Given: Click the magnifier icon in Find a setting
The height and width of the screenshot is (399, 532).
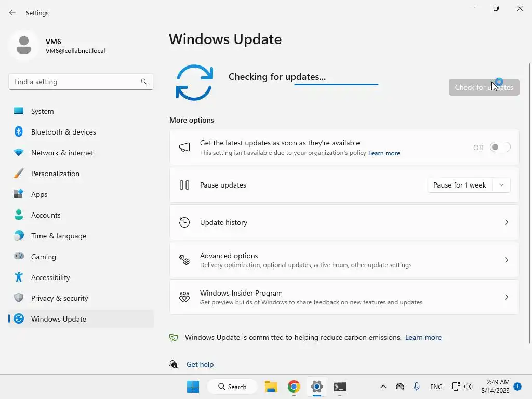Looking at the screenshot, I should click(144, 82).
